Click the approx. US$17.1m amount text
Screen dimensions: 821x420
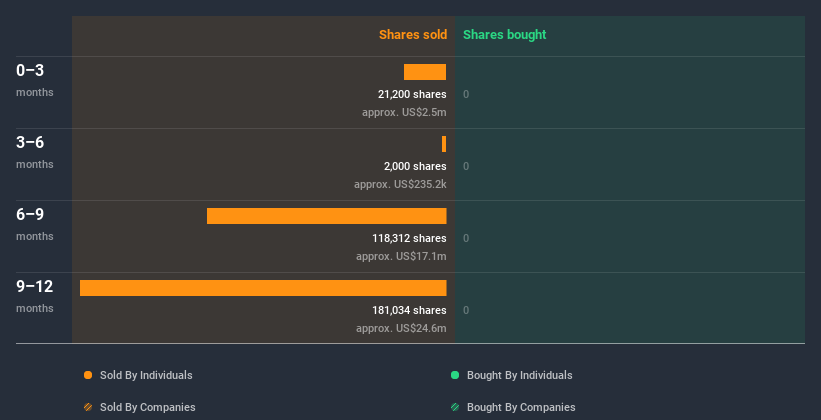click(401, 256)
